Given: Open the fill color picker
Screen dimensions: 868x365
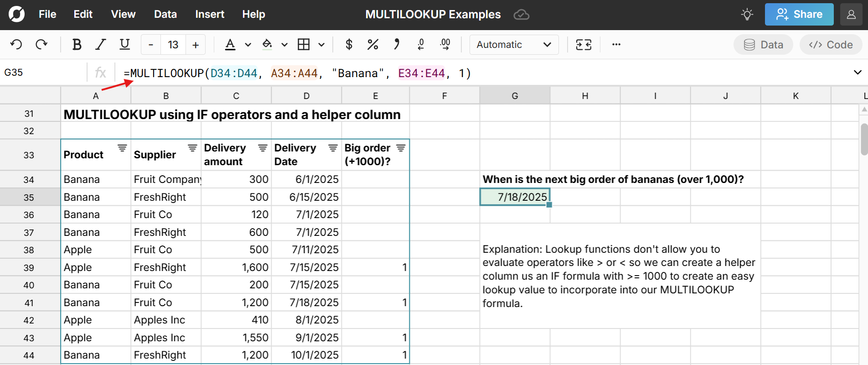Looking at the screenshot, I should 268,45.
